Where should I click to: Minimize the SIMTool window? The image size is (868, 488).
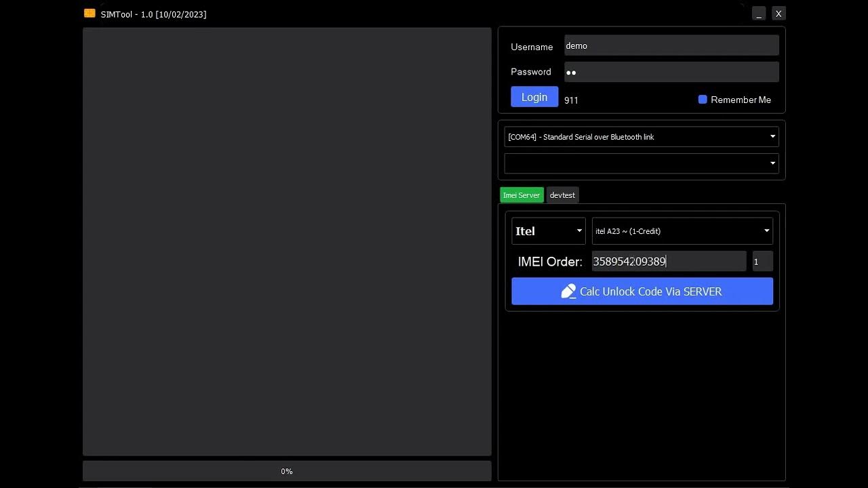tap(759, 14)
